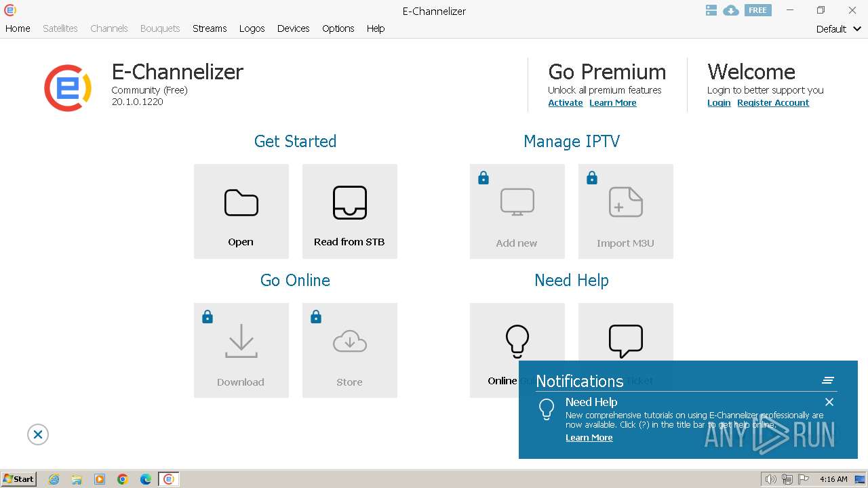868x488 pixels.
Task: Click the Login link
Action: point(719,103)
